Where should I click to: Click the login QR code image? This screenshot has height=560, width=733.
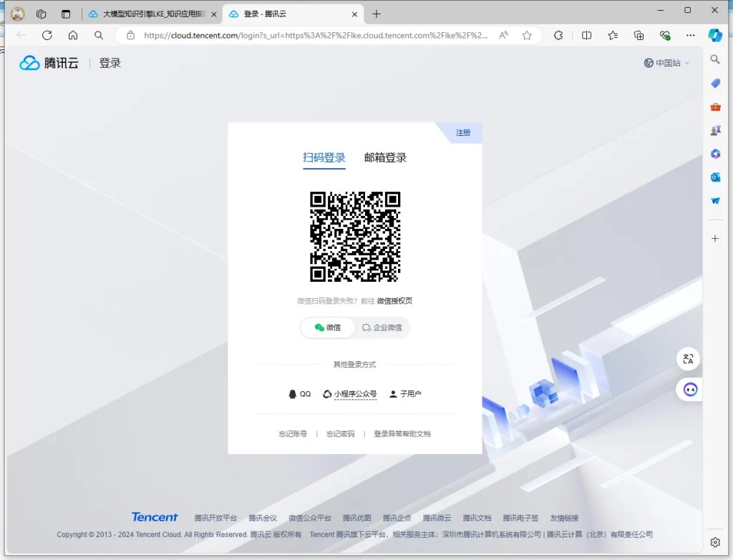click(355, 237)
